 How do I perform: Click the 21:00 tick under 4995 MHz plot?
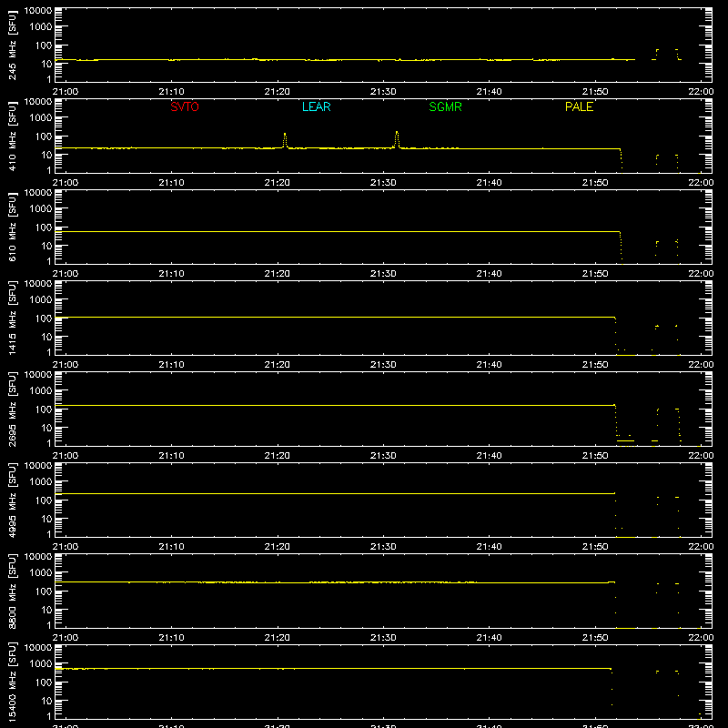(x=66, y=547)
